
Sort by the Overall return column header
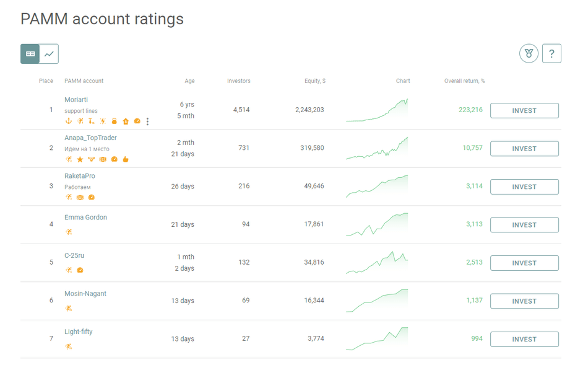[x=464, y=81]
